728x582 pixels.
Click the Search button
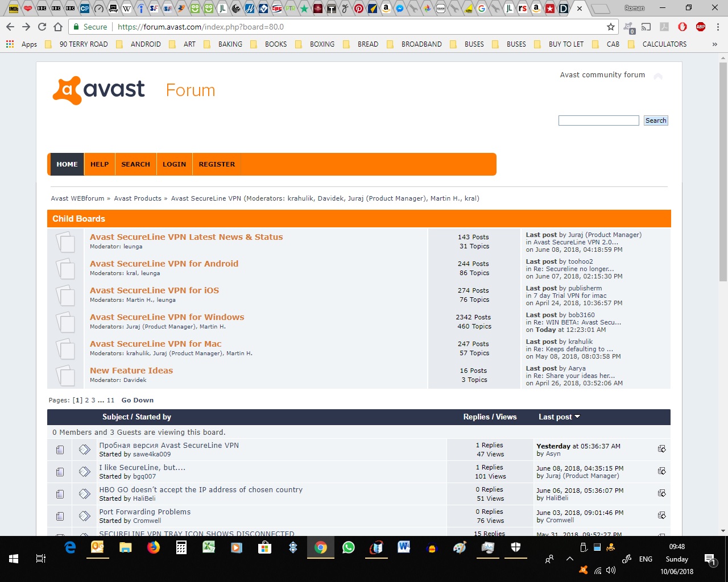point(656,120)
